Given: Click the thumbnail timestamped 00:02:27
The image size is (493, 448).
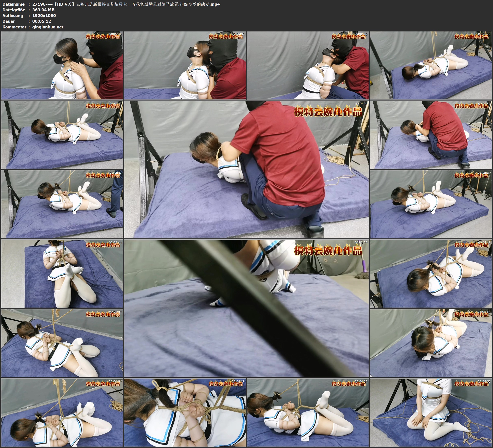Looking at the screenshot, I should [x=431, y=204].
